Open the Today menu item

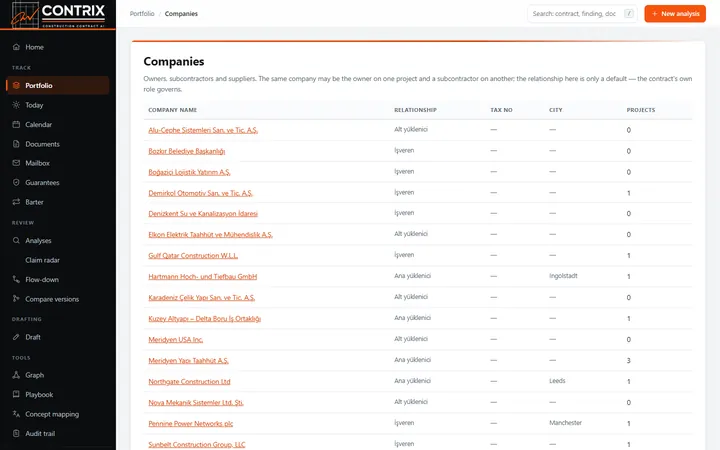58,105
